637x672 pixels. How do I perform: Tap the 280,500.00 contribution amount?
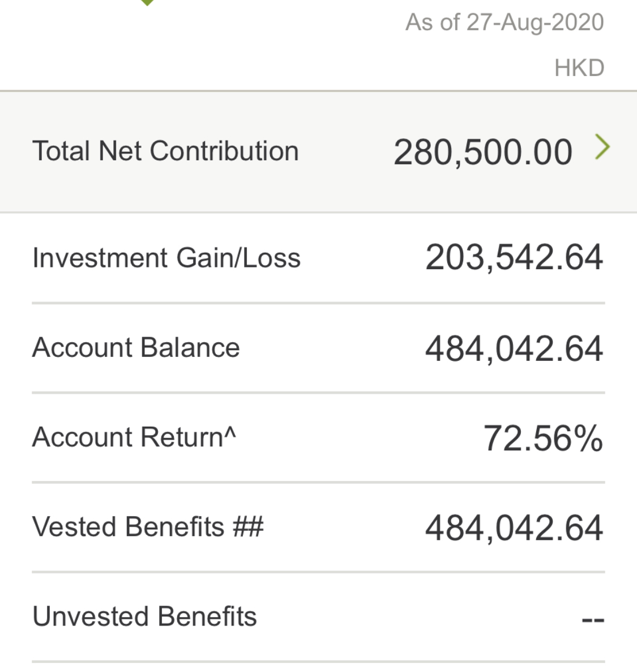tap(483, 152)
